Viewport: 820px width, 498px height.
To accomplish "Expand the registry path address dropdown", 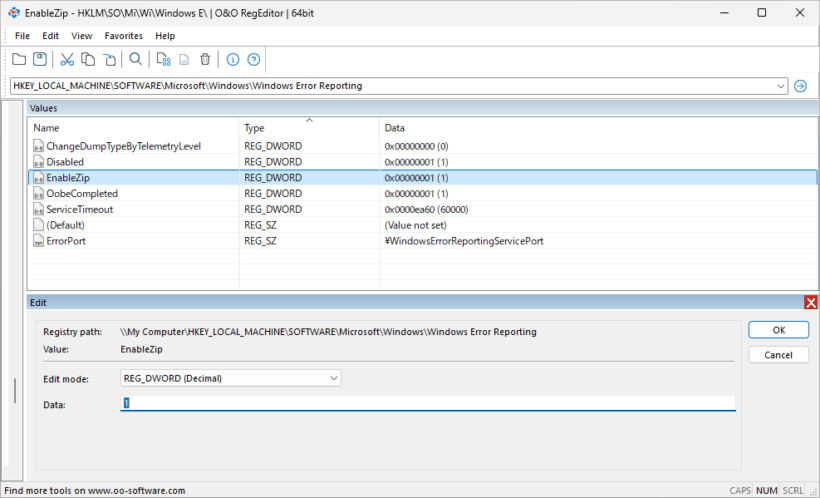I will tap(781, 86).
